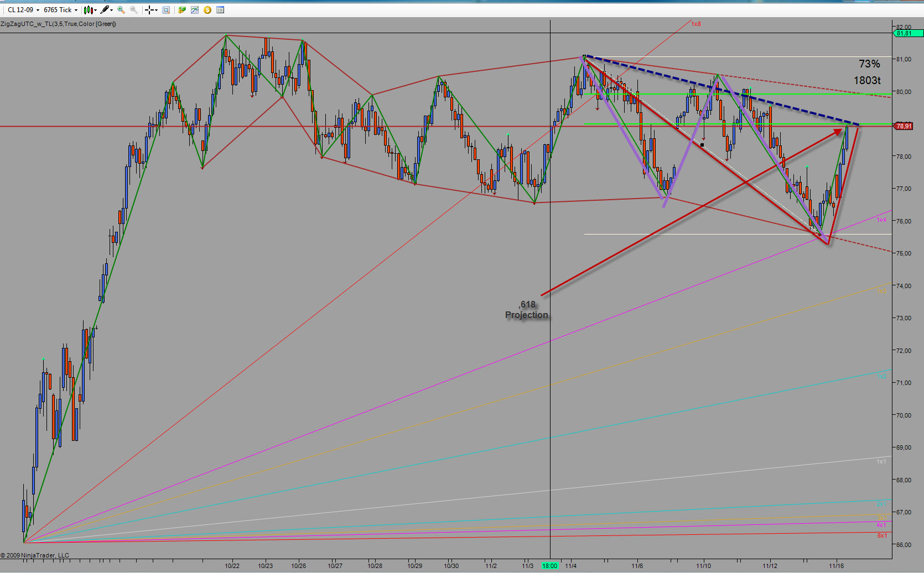Click the 11/6 date label
The image size is (924, 573).
[x=637, y=566]
